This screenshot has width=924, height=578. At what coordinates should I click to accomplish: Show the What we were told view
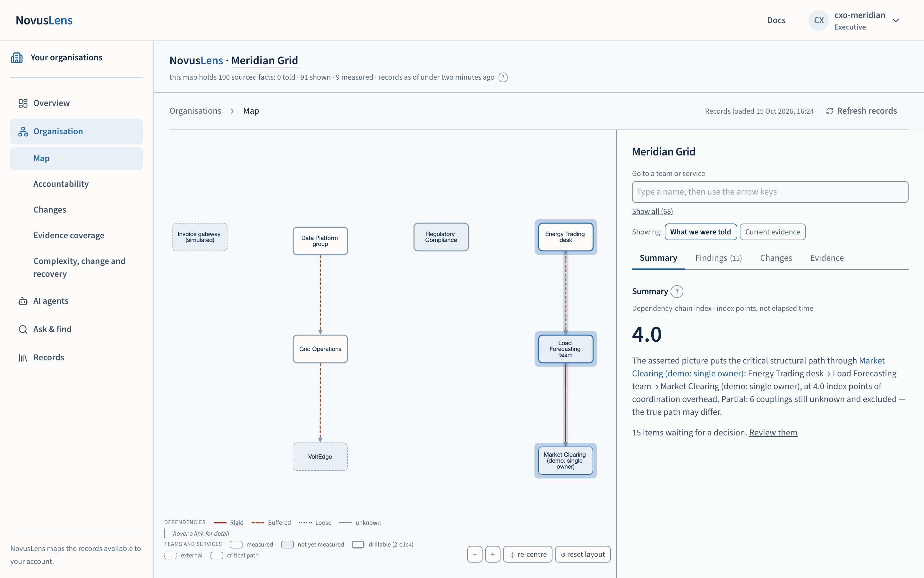tap(701, 232)
